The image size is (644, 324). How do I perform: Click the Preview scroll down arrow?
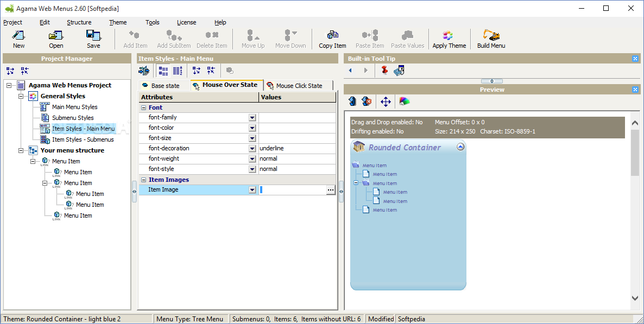tap(635, 298)
